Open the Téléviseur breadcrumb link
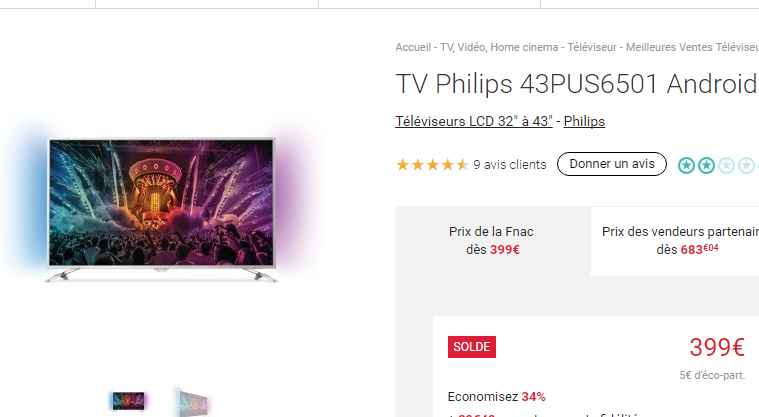This screenshot has height=417, width=759. click(x=592, y=47)
